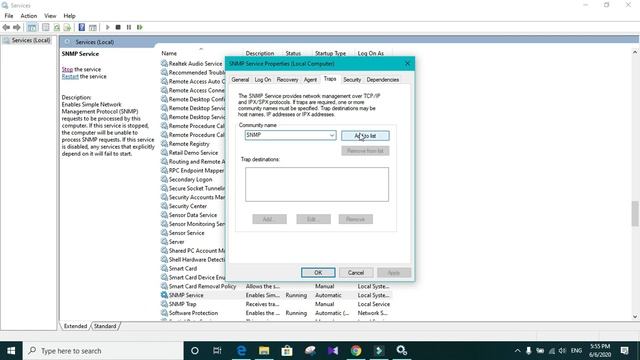Open the blue Help toolbar icon
This screenshot has width=640, height=360.
(82, 27)
